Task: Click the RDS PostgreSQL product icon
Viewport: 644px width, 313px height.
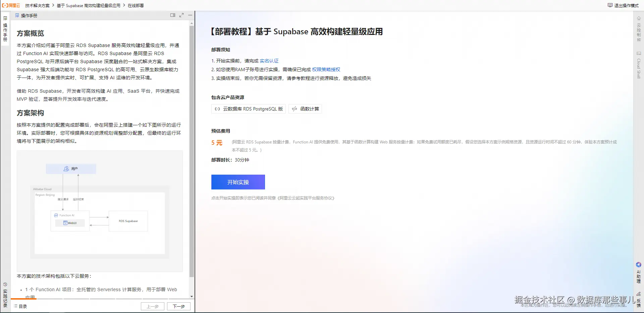Action: point(217,109)
